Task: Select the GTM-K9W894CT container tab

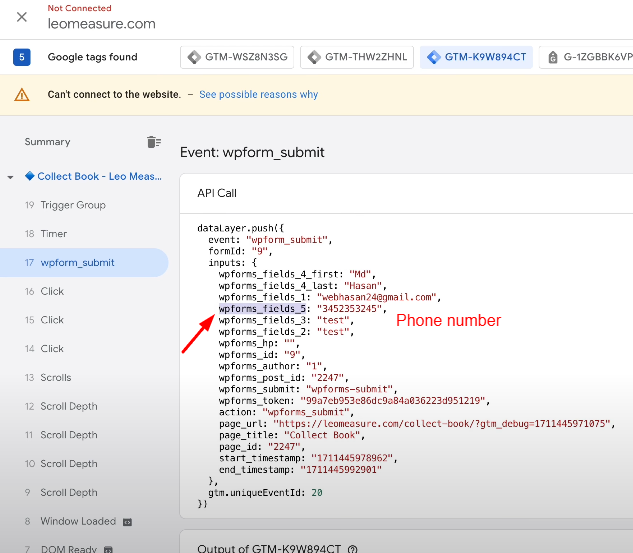Action: tap(476, 57)
